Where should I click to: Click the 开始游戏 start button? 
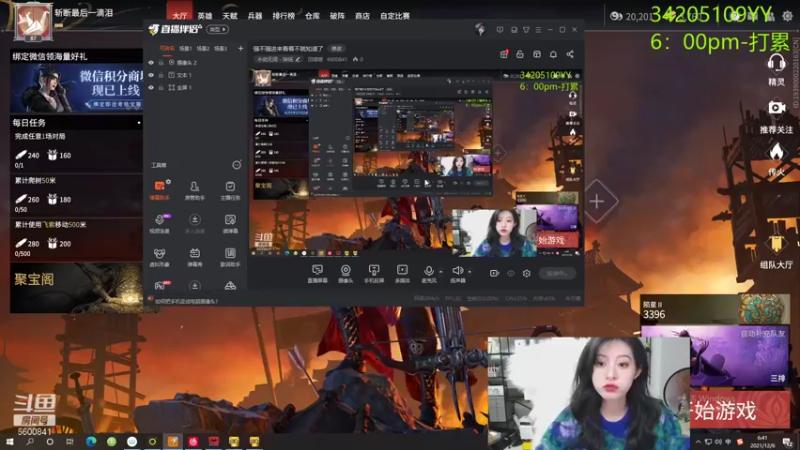[740, 410]
